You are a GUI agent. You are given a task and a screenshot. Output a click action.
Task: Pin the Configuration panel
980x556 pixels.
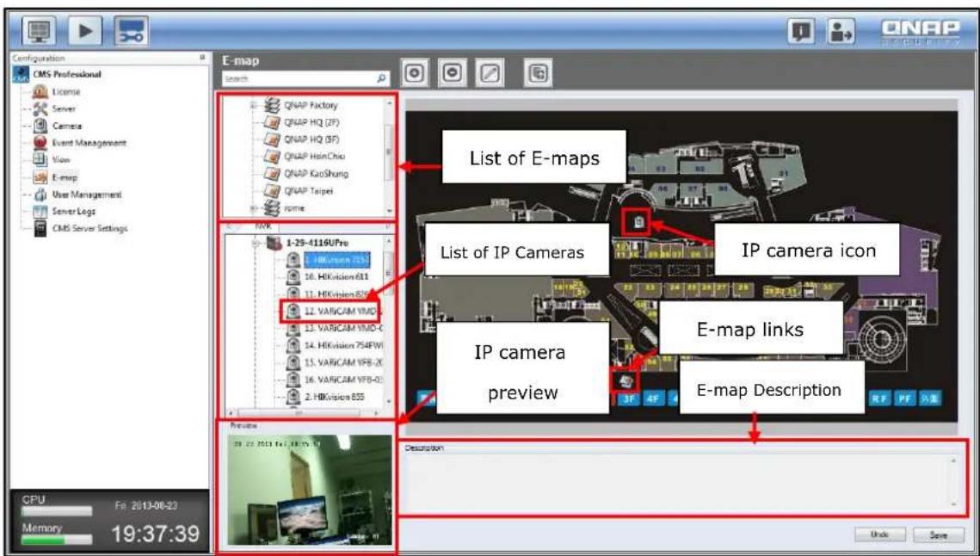pyautogui.click(x=202, y=58)
